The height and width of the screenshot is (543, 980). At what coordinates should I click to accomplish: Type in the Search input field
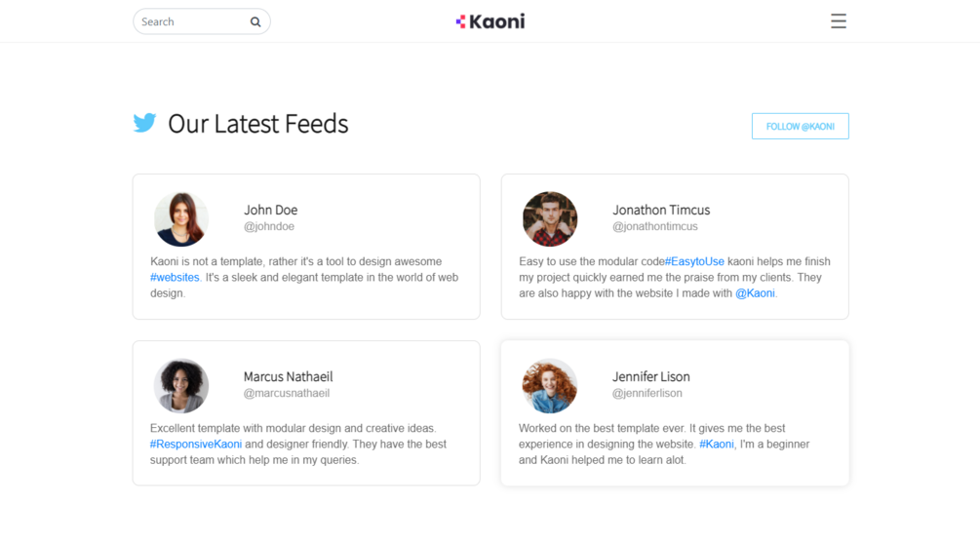190,21
